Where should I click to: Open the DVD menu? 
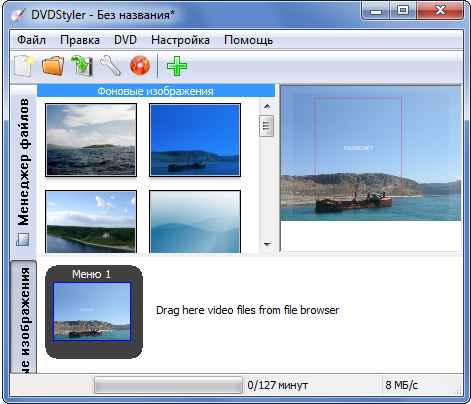(125, 40)
